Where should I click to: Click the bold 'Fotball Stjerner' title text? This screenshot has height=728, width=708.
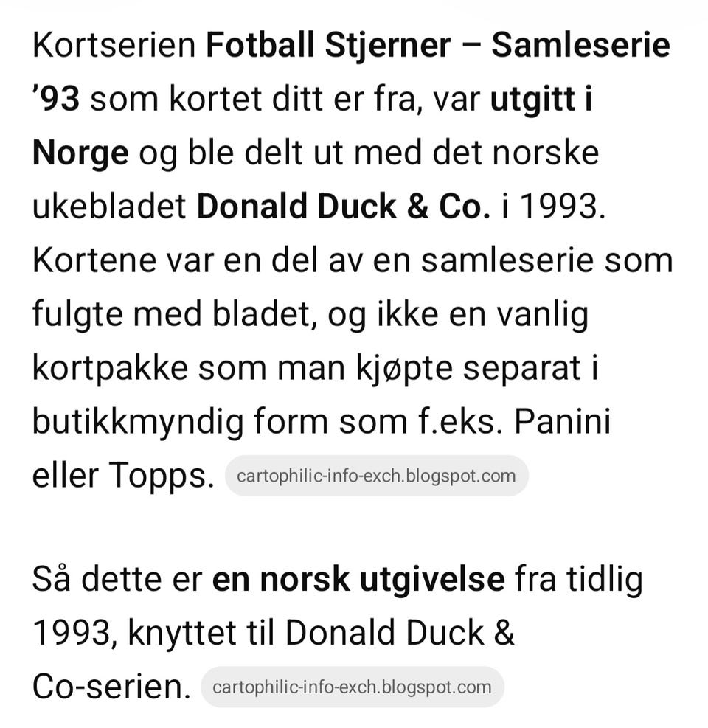[327, 45]
